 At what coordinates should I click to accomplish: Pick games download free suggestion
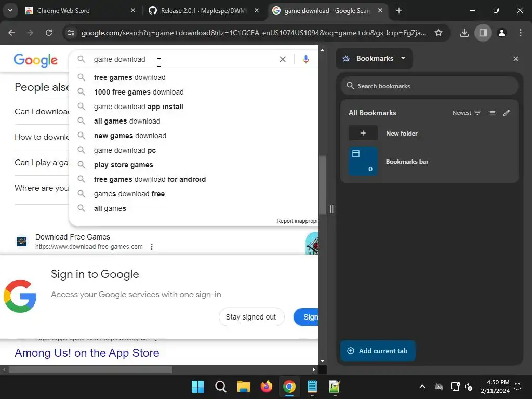pyautogui.click(x=193, y=194)
